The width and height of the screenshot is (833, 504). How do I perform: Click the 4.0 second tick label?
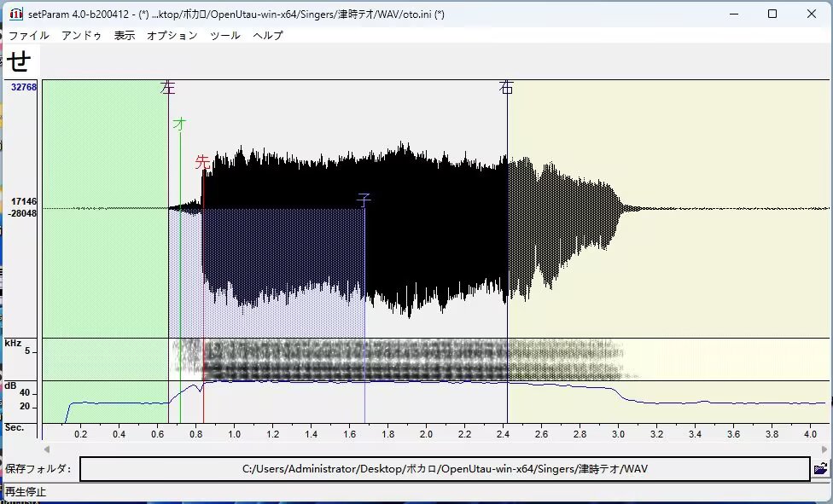[x=810, y=434]
